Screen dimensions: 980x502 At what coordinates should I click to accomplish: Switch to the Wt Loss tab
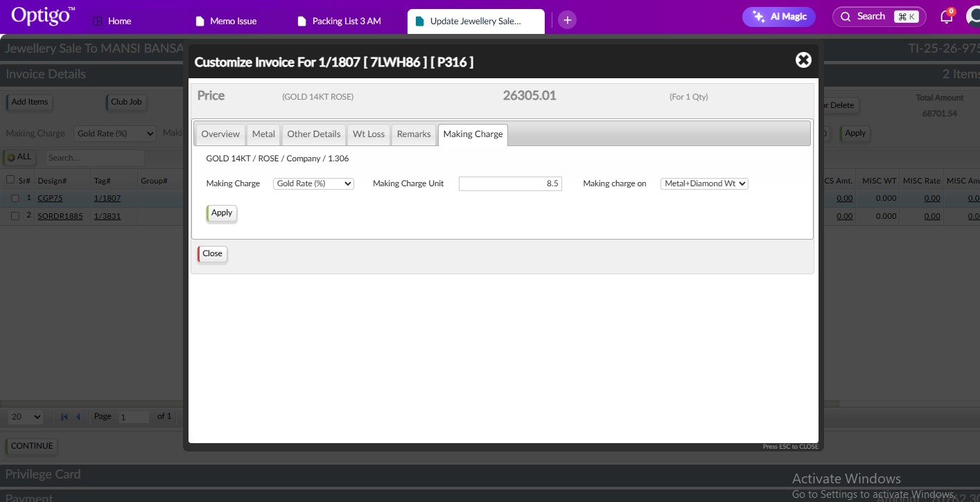click(368, 134)
